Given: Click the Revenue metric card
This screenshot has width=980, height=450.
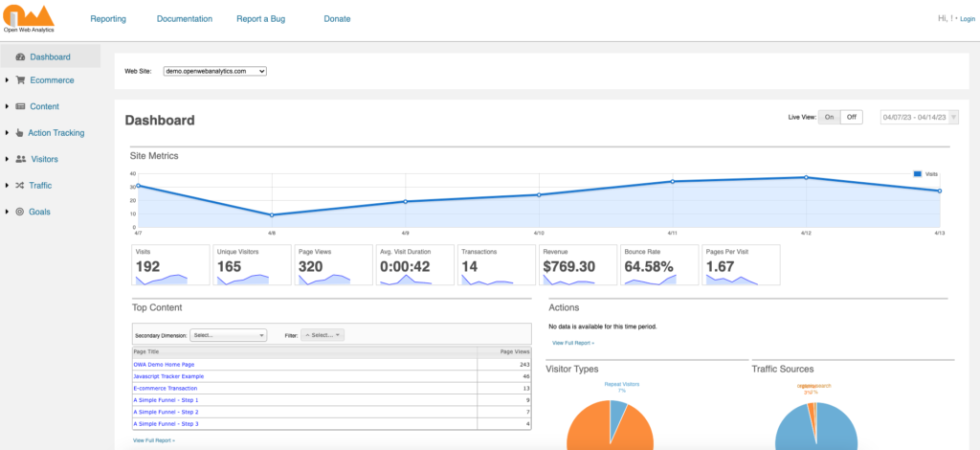Looking at the screenshot, I should coord(577,265).
